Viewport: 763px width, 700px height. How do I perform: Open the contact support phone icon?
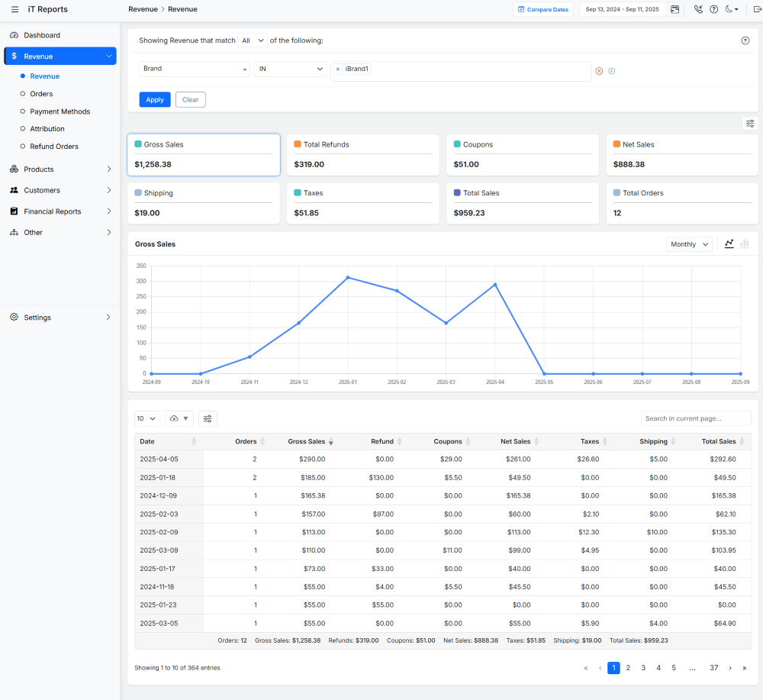tap(698, 8)
